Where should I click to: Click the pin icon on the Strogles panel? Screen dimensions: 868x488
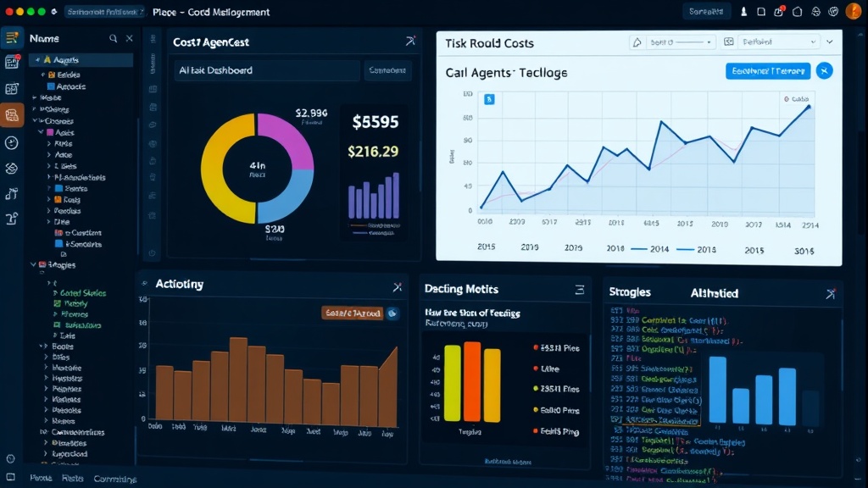pos(831,294)
